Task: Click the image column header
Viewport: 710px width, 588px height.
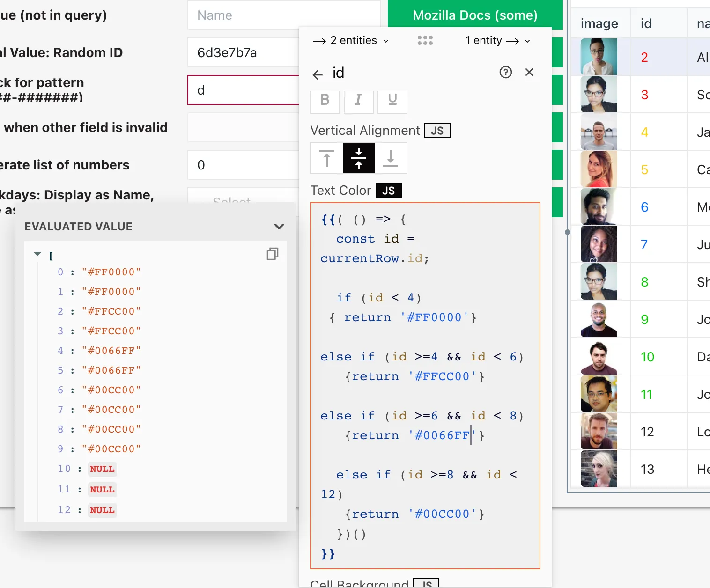Action: coord(599,23)
